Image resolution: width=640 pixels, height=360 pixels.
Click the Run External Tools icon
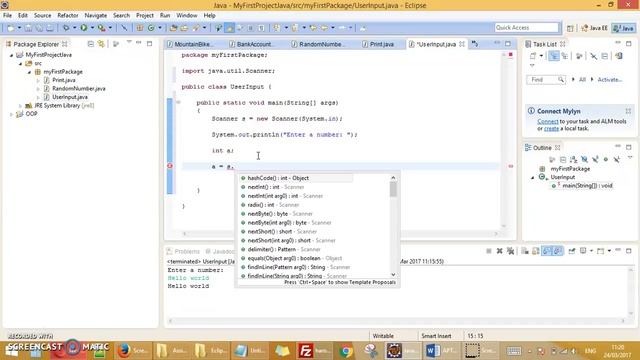101,28
